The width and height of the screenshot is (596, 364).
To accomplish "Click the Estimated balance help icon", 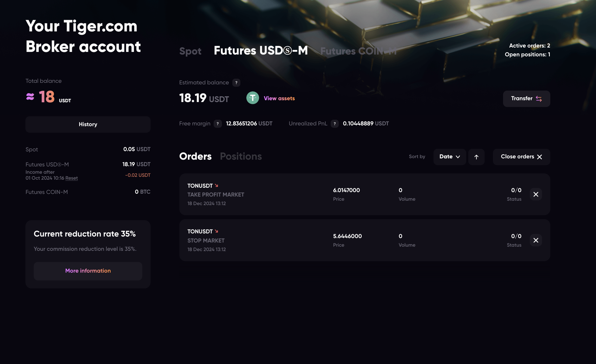I will tap(236, 83).
